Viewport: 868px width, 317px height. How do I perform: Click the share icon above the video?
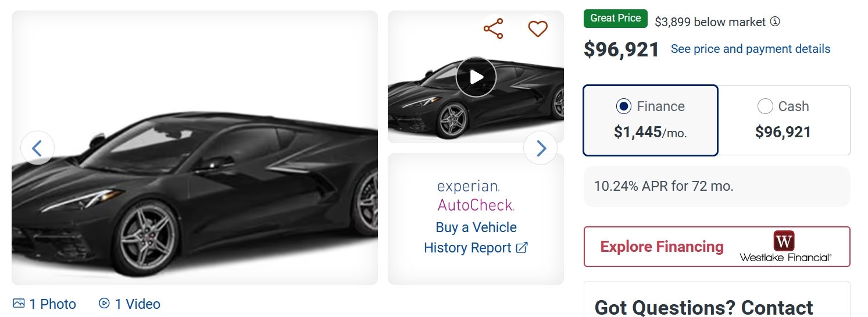pos(493,29)
